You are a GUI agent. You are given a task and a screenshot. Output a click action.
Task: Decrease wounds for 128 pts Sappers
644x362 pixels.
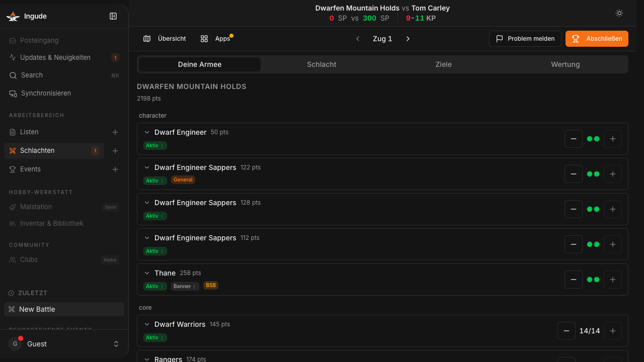[574, 209]
